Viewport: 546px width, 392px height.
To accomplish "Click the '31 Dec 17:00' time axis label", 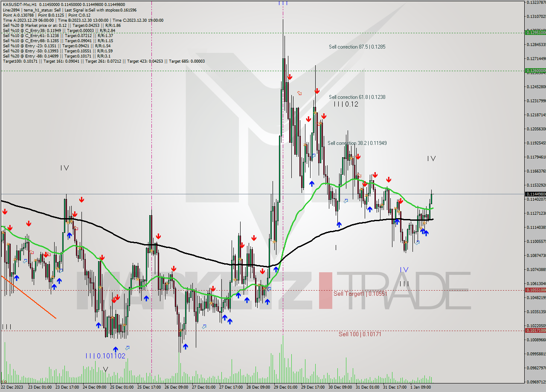I will [x=395, y=387].
